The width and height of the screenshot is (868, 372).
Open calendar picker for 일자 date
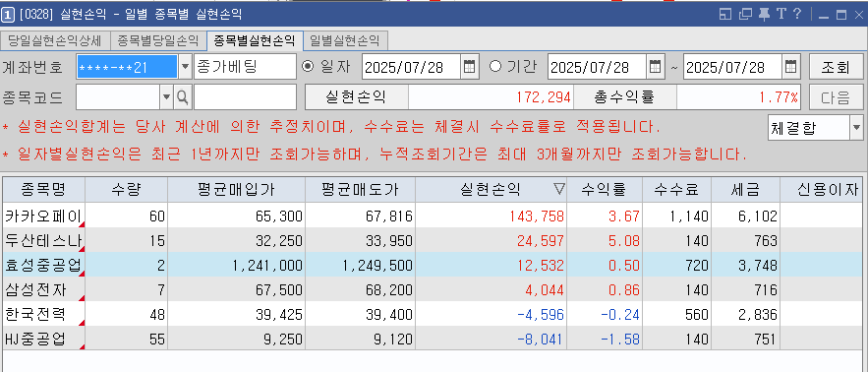(469, 67)
